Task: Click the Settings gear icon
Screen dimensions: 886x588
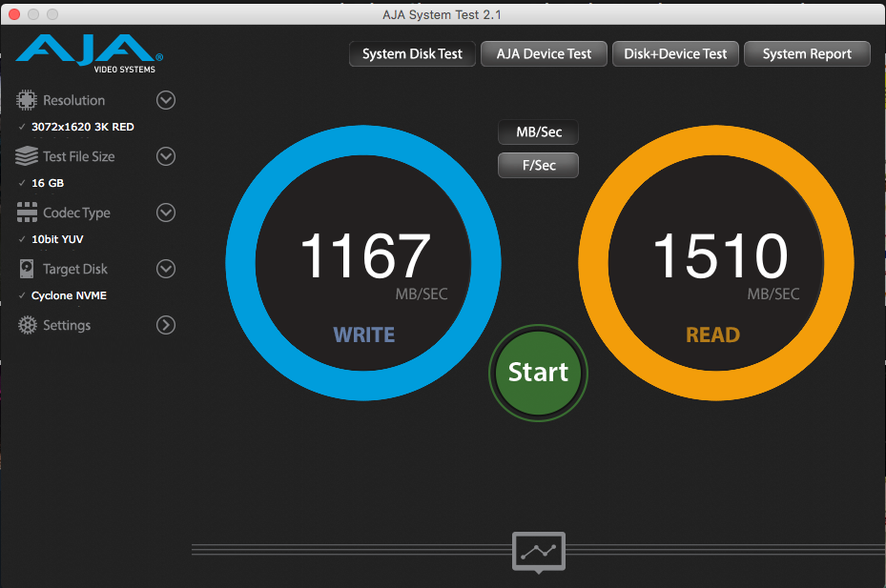Action: [27, 325]
